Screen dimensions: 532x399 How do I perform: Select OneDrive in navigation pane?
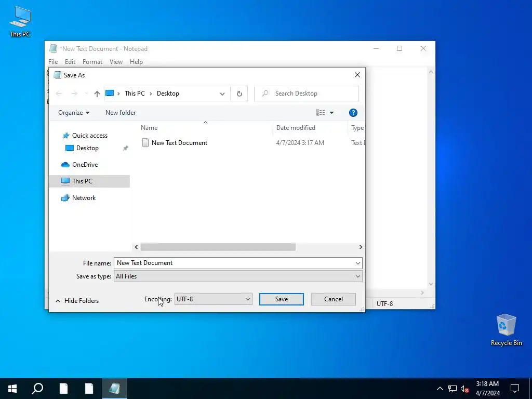[85, 165]
